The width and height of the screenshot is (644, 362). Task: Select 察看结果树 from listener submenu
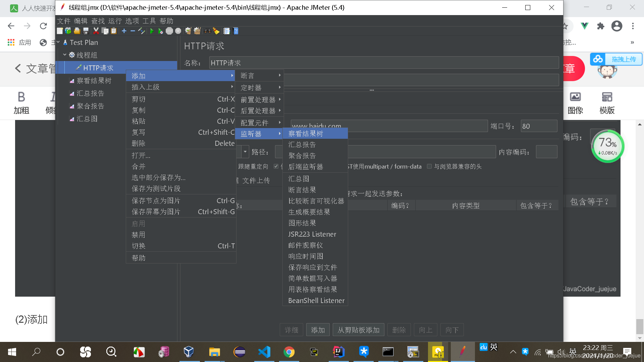click(306, 133)
